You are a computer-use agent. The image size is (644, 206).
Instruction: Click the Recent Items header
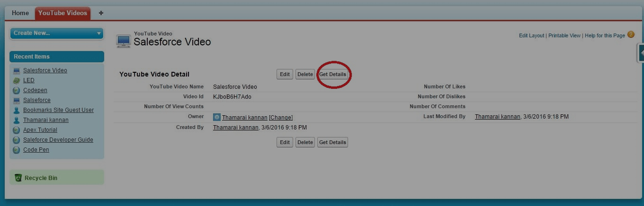point(57,57)
